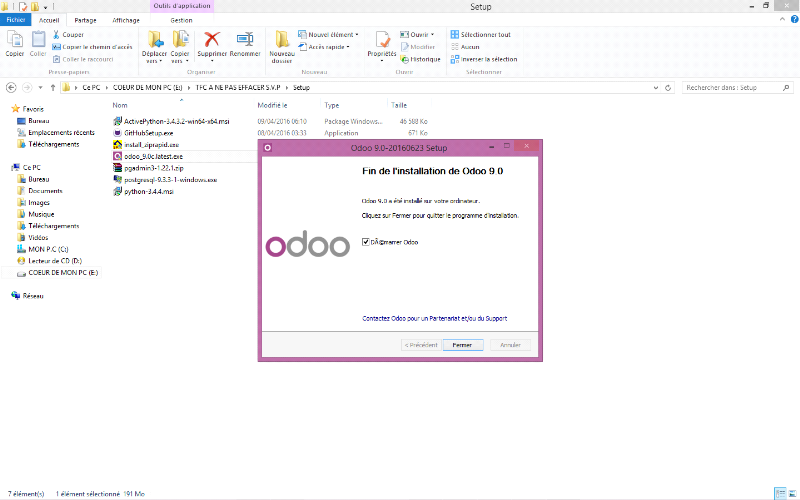
Task: Open Lecteur de CD (D:) drive
Action: click(55, 261)
